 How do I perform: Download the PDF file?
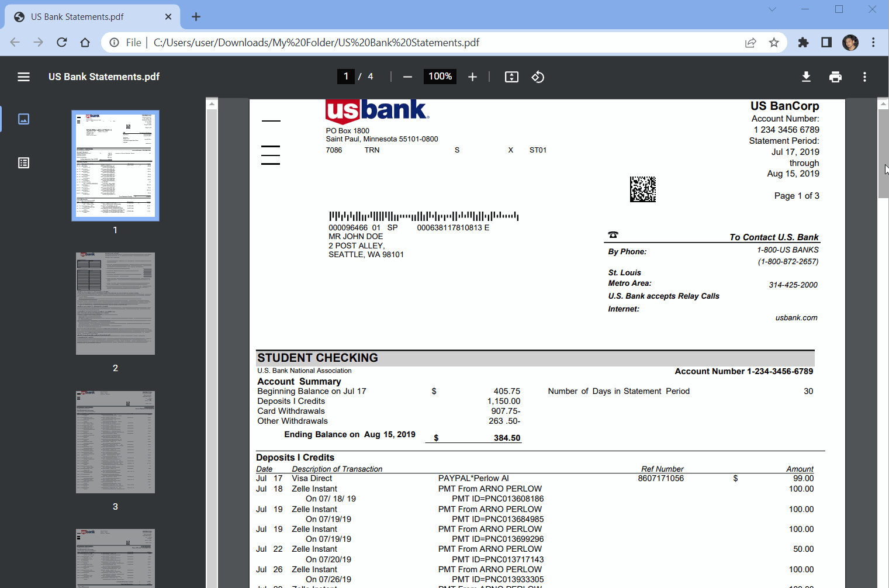click(x=806, y=77)
